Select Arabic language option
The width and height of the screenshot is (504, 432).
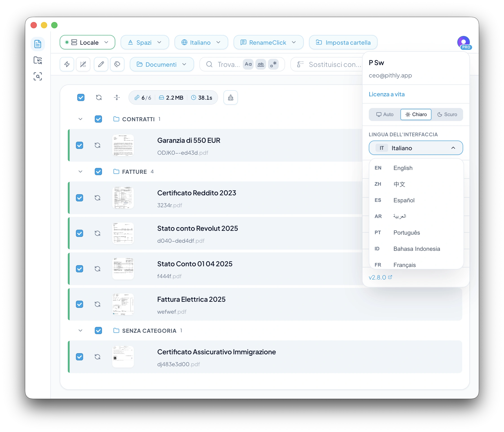(x=416, y=216)
